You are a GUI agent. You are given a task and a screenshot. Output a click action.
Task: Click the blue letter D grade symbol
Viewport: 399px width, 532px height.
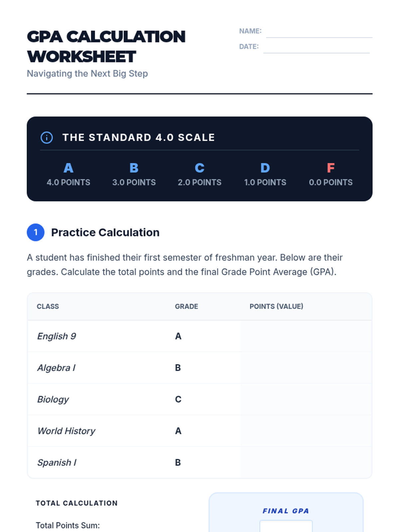(265, 168)
